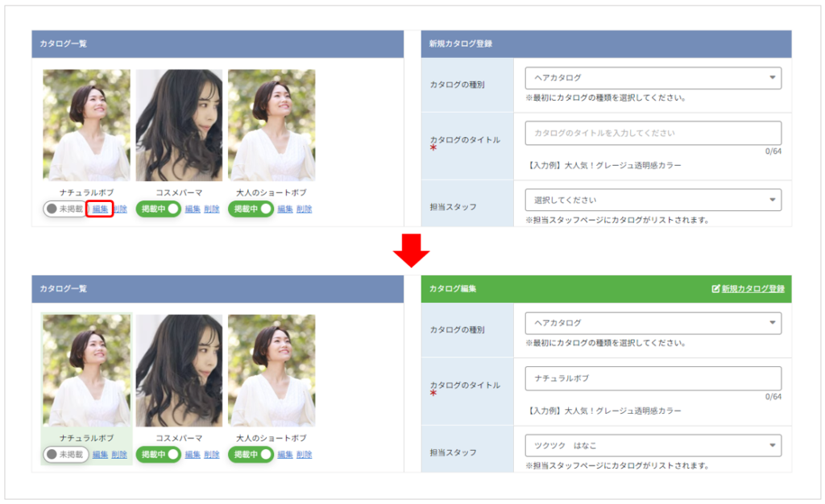Open 担当スタッフ dropdown showing 選択してください

click(x=653, y=200)
